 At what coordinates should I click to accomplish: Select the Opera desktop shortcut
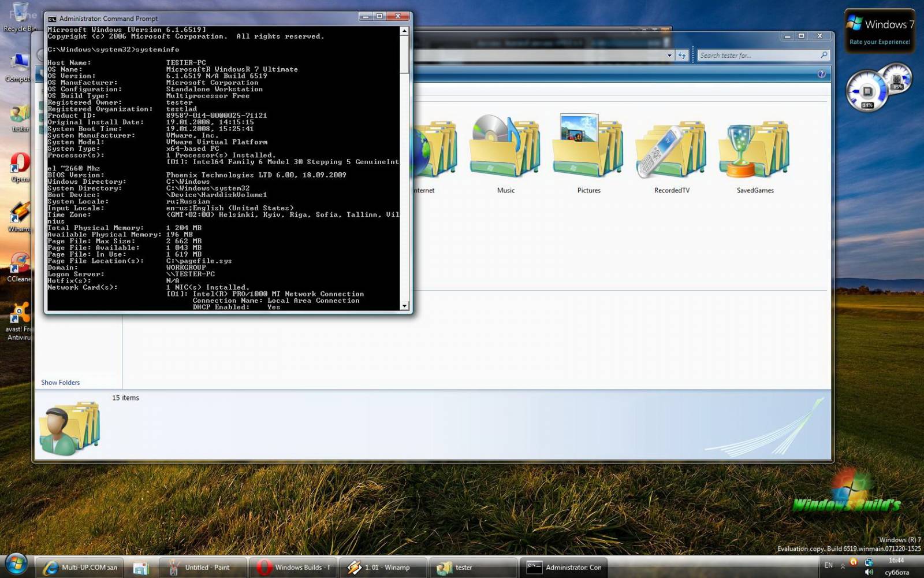[x=20, y=168]
